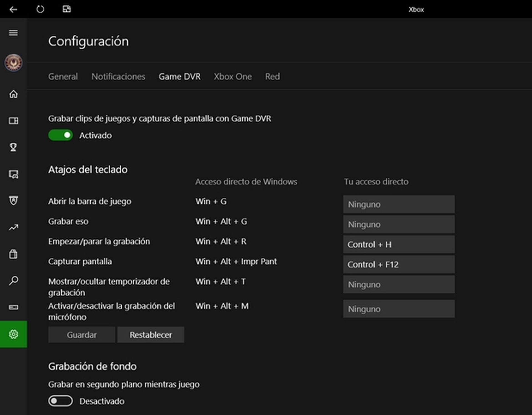The image size is (532, 415).
Task: Open the Store via the bag icon
Action: point(13,254)
